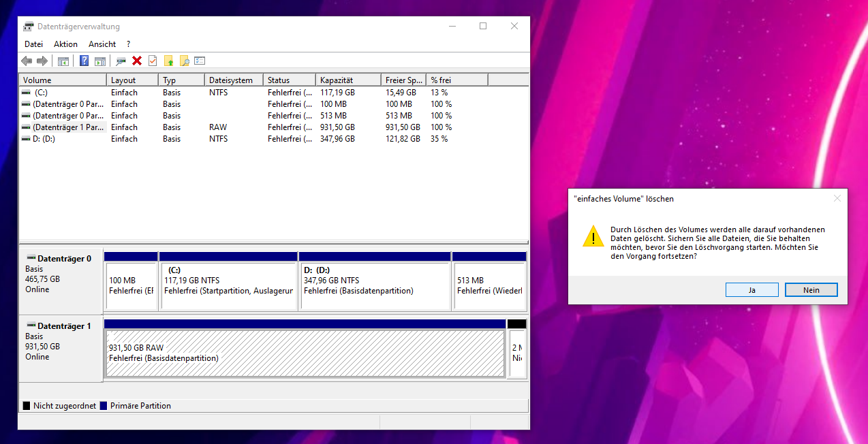Click the blue Primäre Partition legend swatch
868x444 pixels.
104,406
